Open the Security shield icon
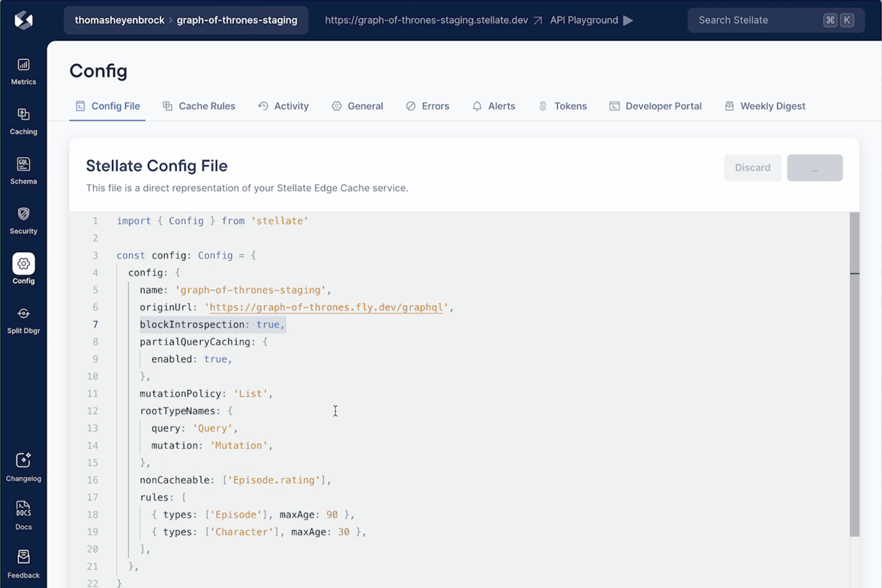The image size is (882, 588). [x=23, y=214]
